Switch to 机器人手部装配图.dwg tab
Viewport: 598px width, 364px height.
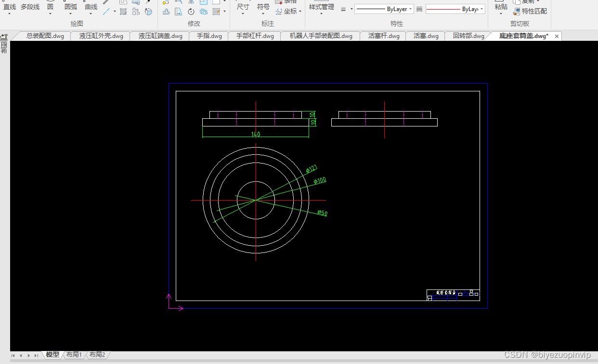tap(321, 36)
